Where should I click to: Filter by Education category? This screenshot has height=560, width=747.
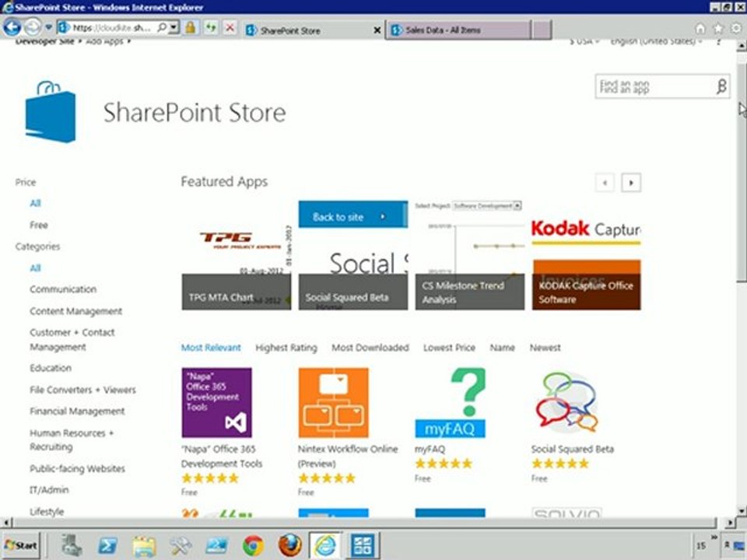pos(51,368)
